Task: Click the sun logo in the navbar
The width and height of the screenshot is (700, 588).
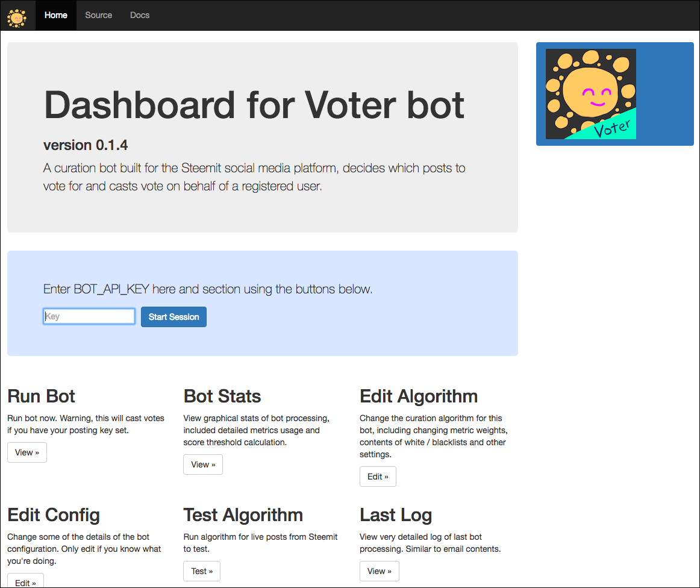Action: pos(17,16)
